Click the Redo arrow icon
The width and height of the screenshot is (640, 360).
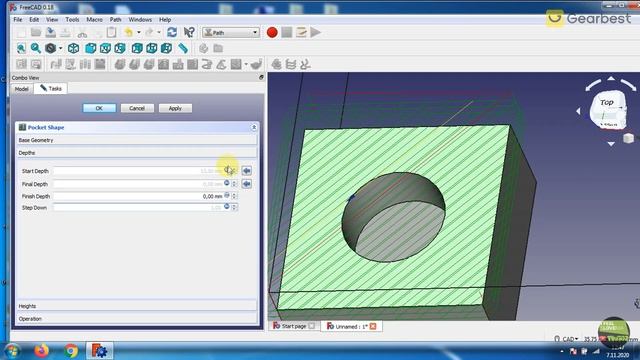point(149,32)
